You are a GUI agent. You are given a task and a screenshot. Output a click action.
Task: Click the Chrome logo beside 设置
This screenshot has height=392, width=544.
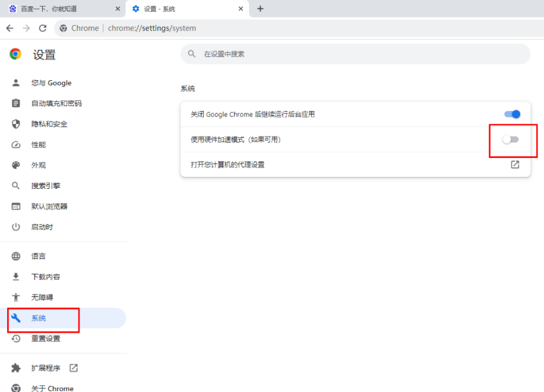pos(15,54)
